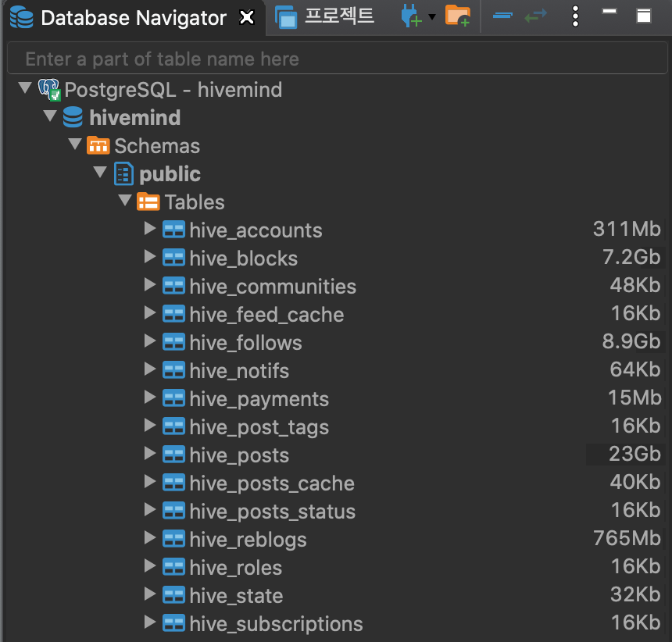Screen dimensions: 672x642
Task: Expand the hive_posts table arrow
Action: pos(149,453)
